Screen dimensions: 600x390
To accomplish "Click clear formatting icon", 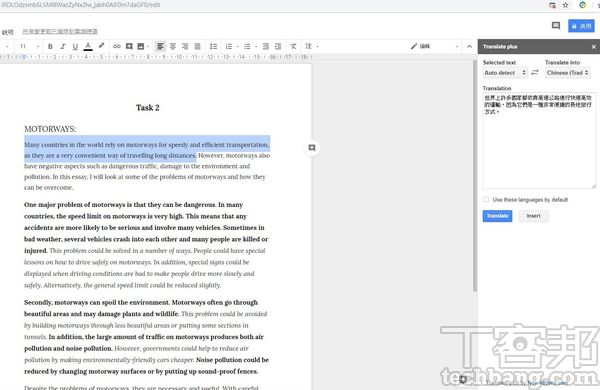I will pos(293,46).
